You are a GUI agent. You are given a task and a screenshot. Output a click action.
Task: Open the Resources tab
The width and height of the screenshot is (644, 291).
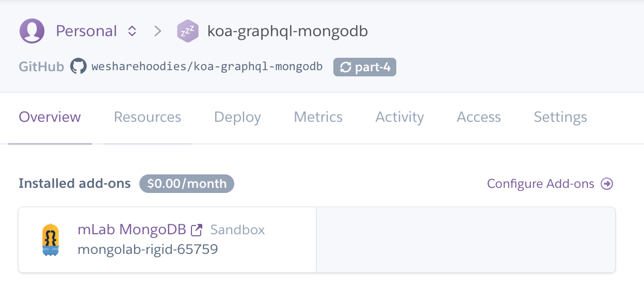(148, 117)
